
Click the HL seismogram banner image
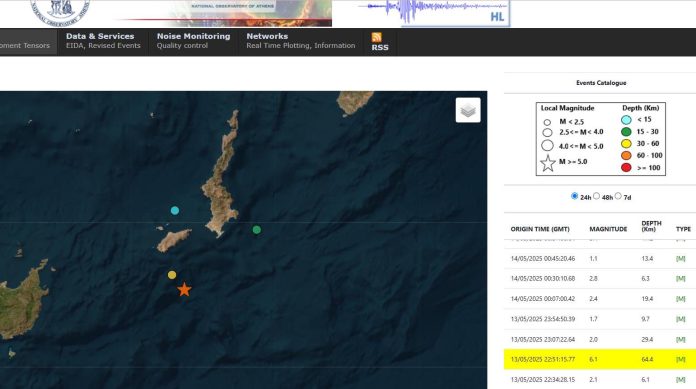[434, 12]
